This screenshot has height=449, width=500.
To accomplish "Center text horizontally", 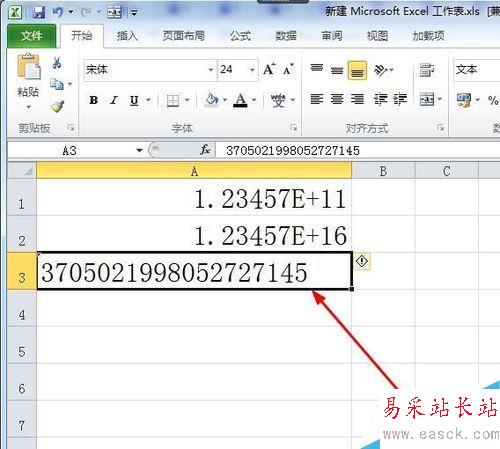I will [337, 99].
